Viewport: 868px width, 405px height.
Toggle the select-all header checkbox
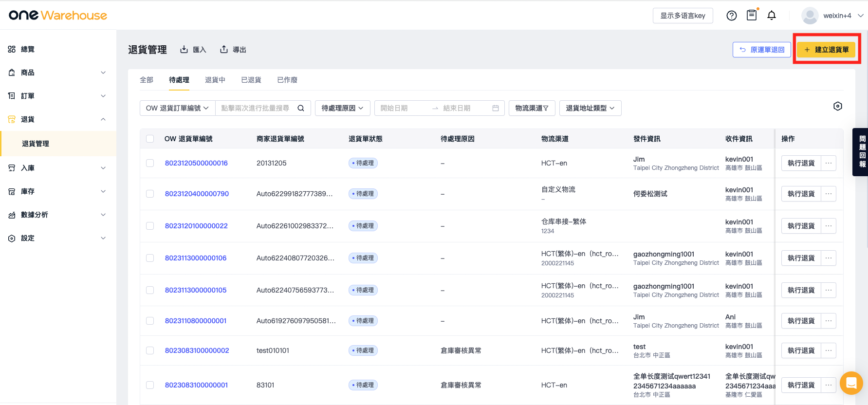pos(150,139)
